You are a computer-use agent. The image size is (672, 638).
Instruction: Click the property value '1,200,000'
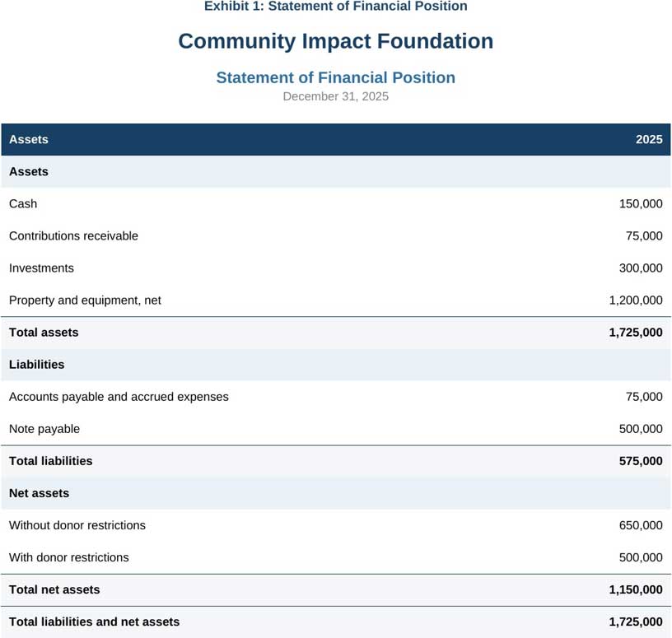[636, 300]
